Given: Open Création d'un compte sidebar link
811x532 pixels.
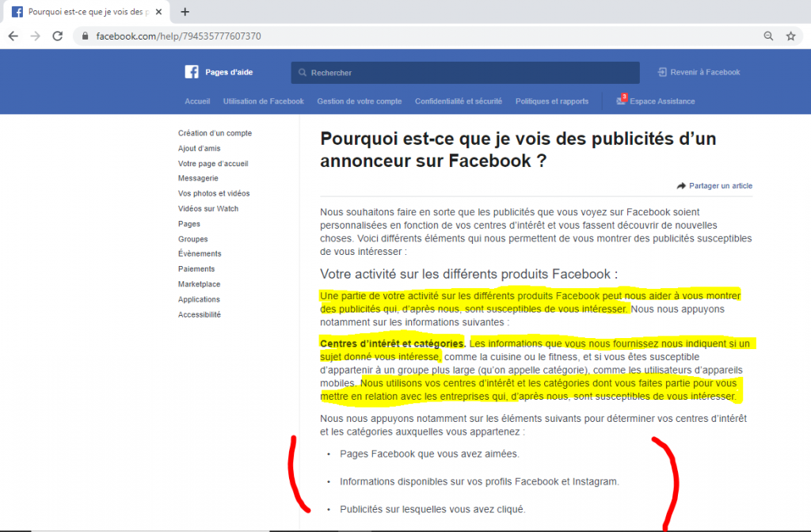Looking at the screenshot, I should pos(215,133).
